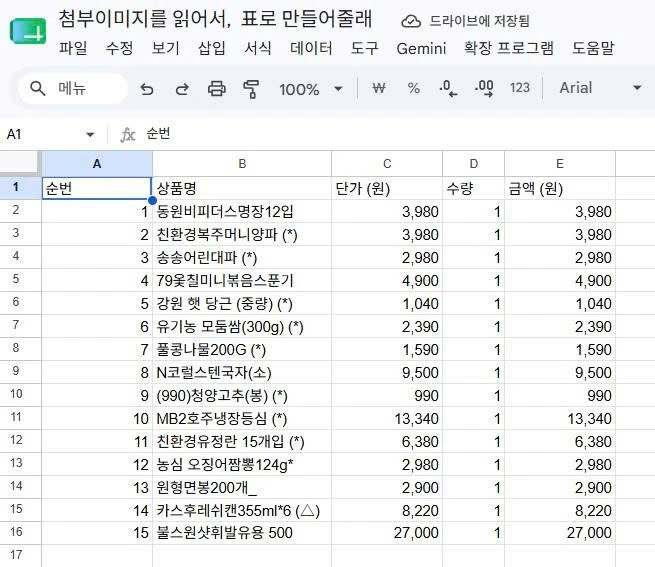This screenshot has height=567, width=655.
Task: Open the 확장 프로그램 menu
Action: pos(508,48)
